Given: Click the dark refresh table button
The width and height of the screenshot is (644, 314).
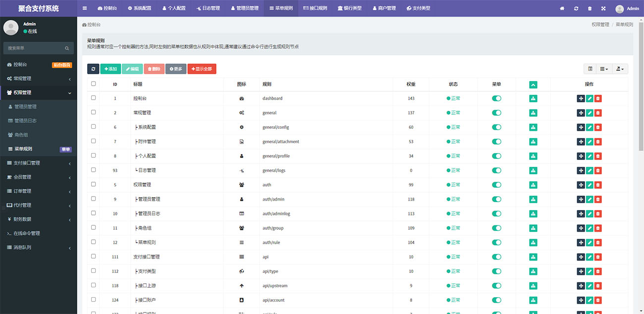Looking at the screenshot, I should [93, 69].
